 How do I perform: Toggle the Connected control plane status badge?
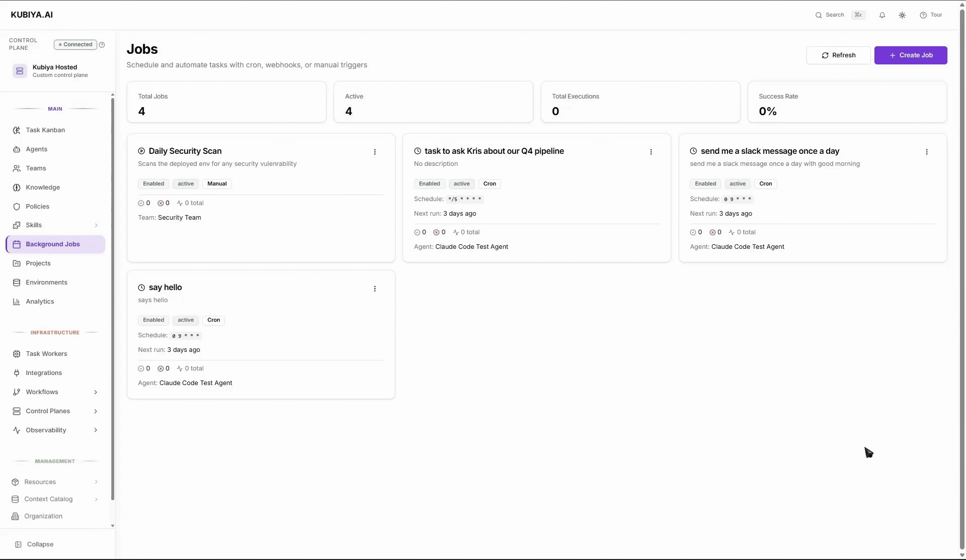(x=74, y=44)
